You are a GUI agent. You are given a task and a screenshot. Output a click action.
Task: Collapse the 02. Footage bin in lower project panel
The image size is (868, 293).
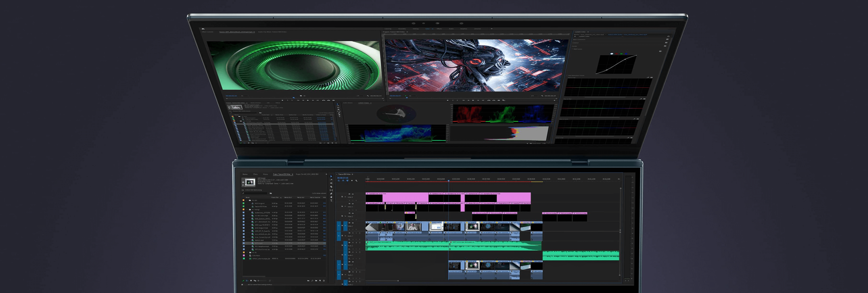247,210
